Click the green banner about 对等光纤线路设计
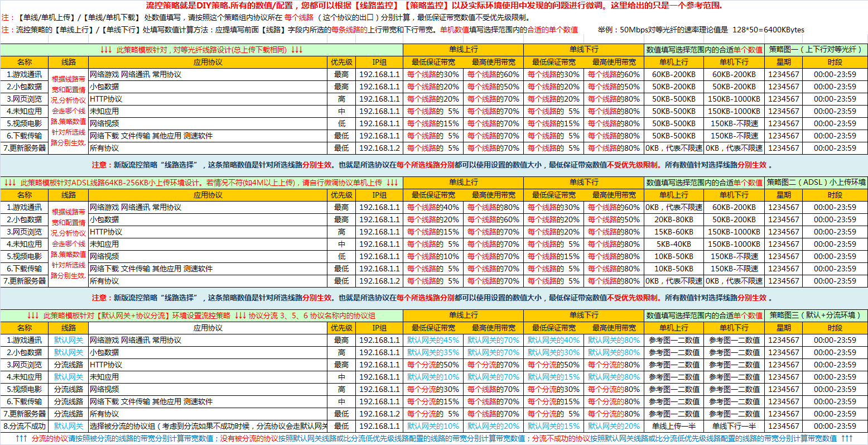Screen dimensions: 868x445 coord(201,50)
